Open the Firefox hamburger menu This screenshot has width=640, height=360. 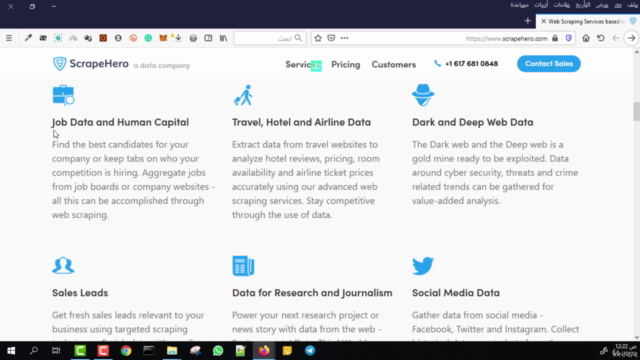click(9, 38)
